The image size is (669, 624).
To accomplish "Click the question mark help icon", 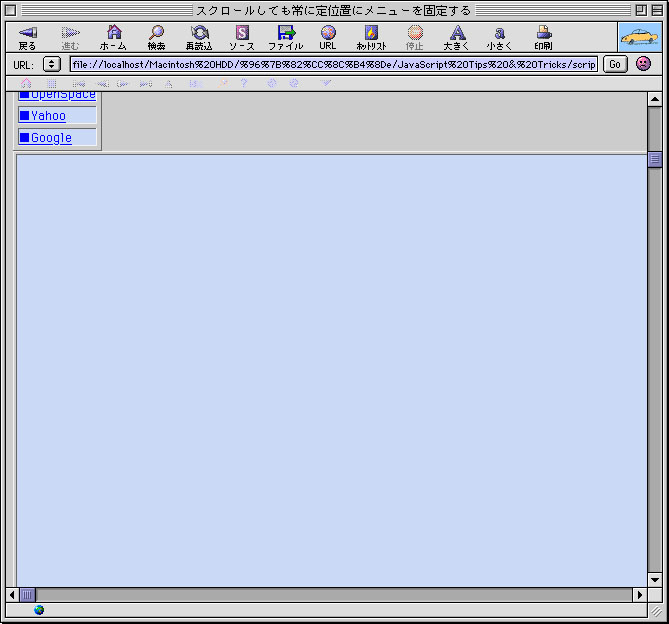I will (x=244, y=83).
